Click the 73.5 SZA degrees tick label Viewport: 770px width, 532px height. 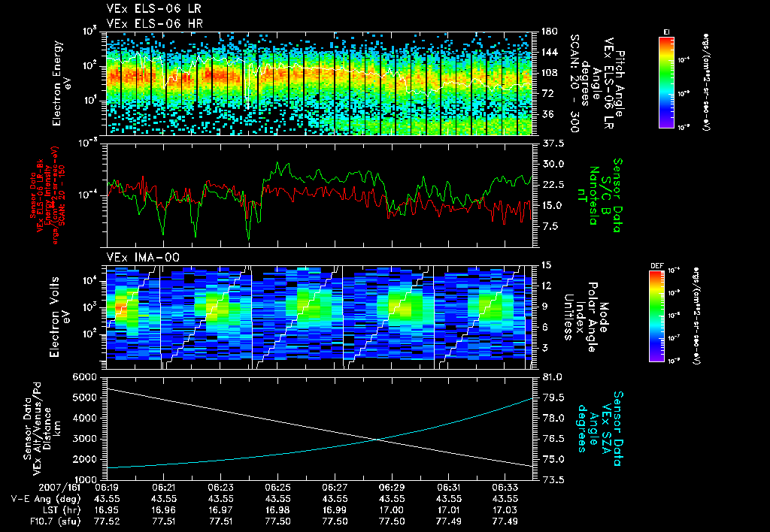553,480
